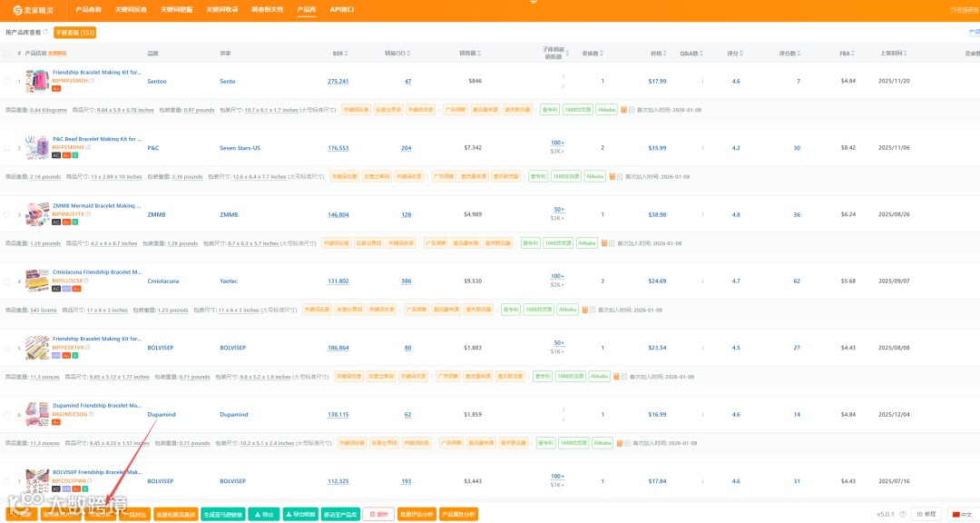Open calculator icon in P&C detail row
Viewport: 980px width, 523px height.
[612, 177]
